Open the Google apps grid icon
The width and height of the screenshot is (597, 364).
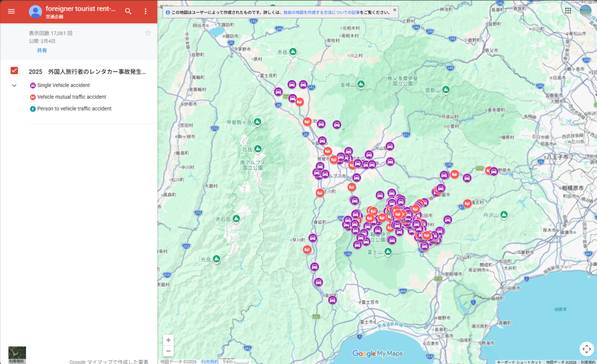point(568,10)
